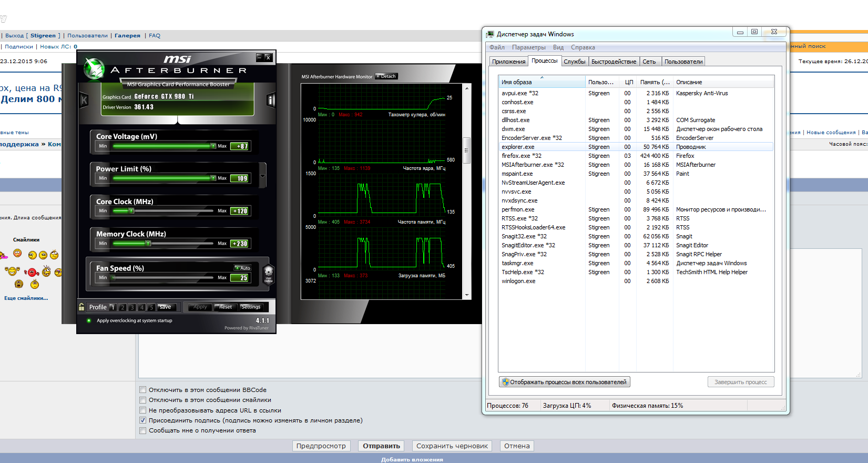Click the laughing smiley emoticon
The width and height of the screenshot is (868, 463).
12,271
